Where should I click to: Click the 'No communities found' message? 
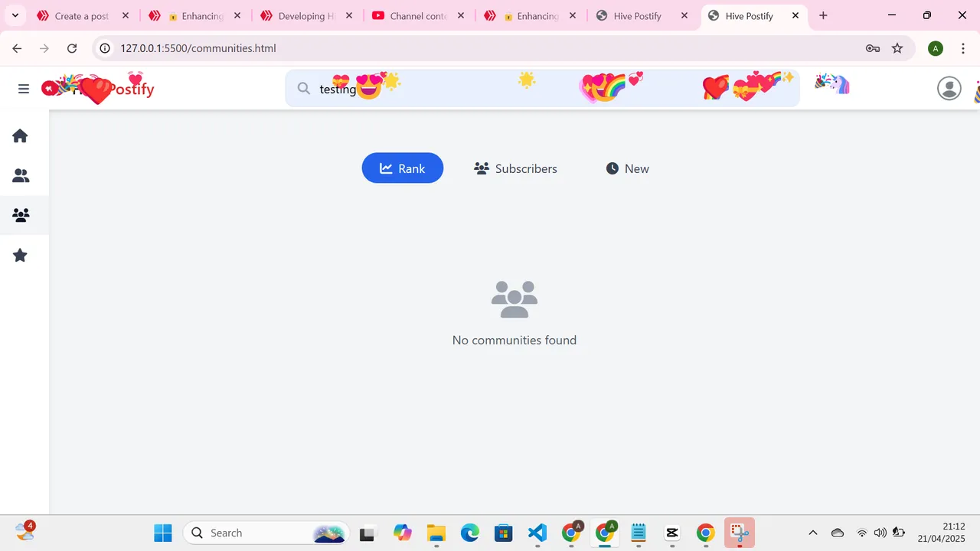coord(514,340)
